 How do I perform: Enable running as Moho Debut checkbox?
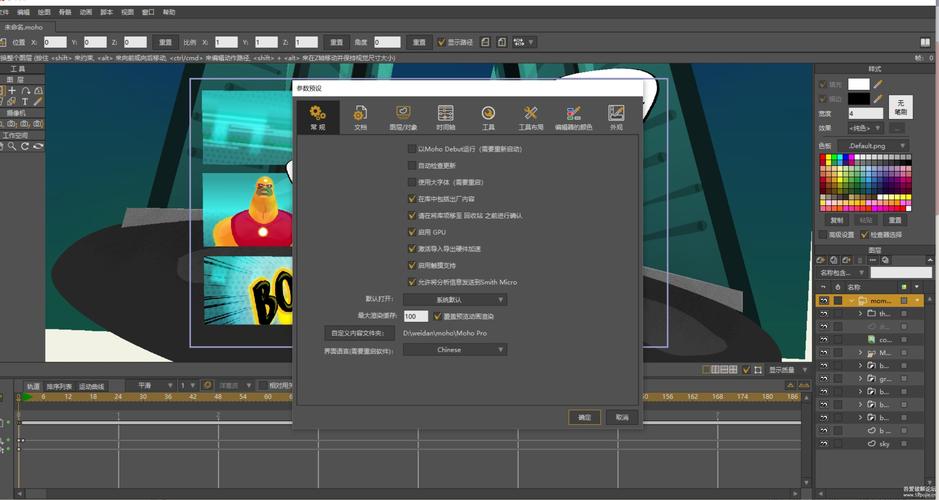(412, 149)
